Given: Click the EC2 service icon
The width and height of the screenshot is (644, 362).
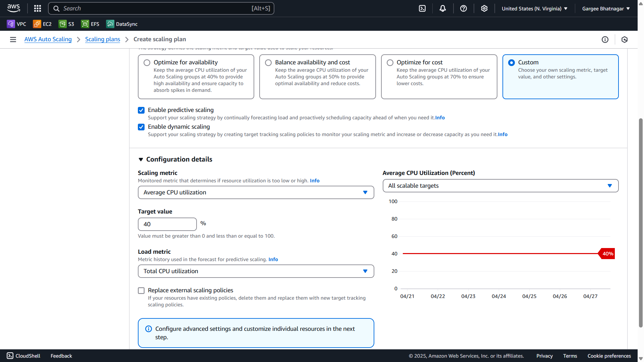Looking at the screenshot, I should (37, 24).
